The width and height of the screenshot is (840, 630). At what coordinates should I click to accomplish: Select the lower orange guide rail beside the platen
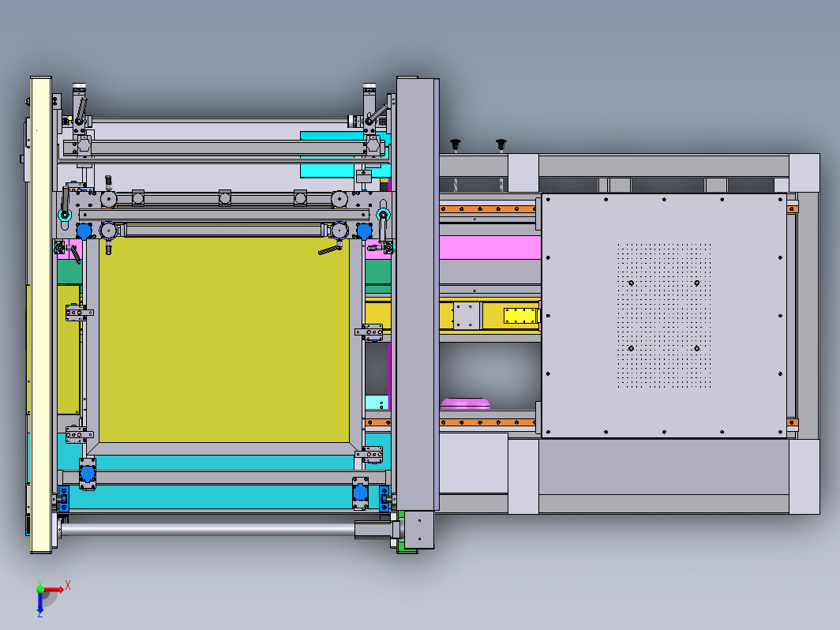point(488,422)
